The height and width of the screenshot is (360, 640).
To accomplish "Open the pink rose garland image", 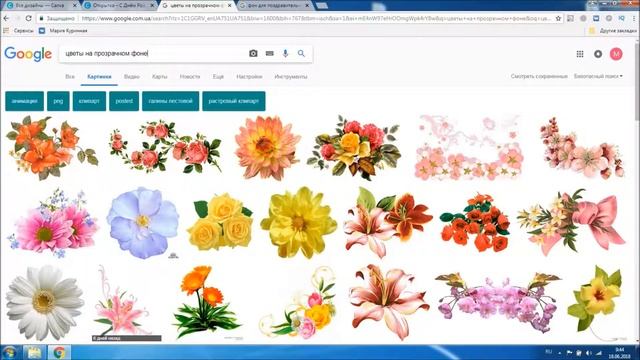I will point(165,146).
